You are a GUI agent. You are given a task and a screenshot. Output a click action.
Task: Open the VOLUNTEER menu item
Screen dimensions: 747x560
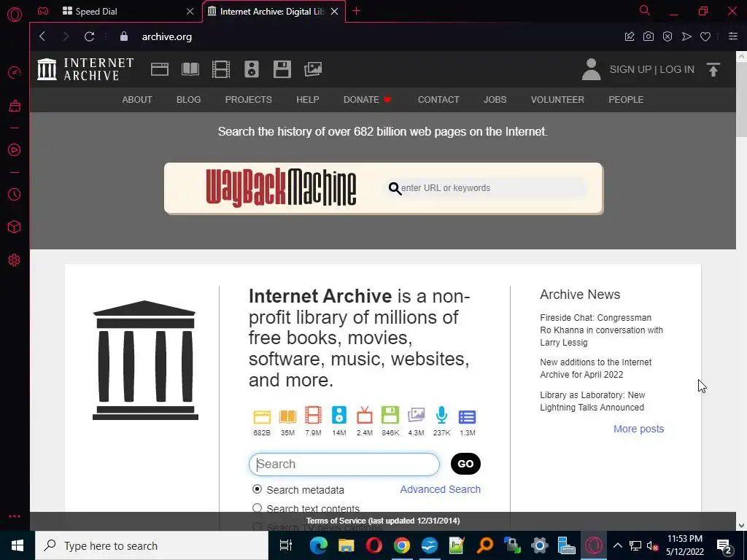tap(557, 99)
